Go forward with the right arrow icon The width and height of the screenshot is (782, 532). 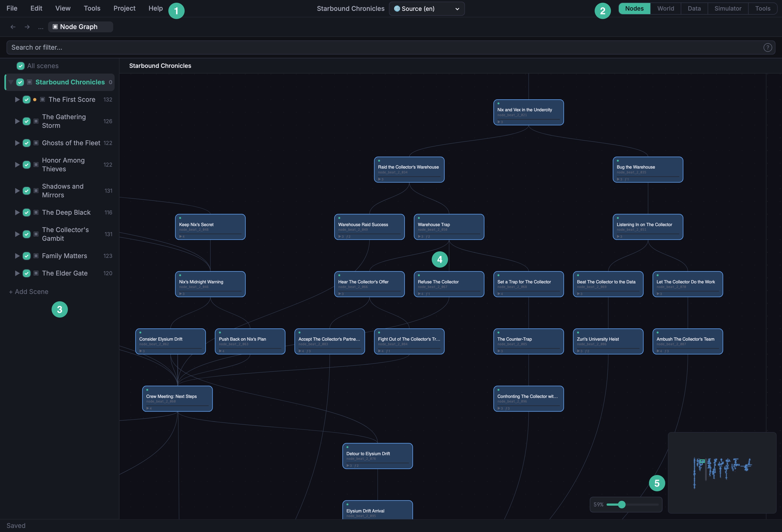click(x=27, y=27)
